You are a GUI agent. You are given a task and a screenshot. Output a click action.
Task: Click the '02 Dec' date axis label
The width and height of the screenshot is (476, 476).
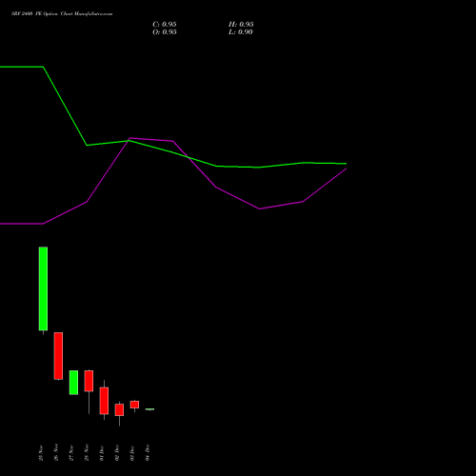117,453
